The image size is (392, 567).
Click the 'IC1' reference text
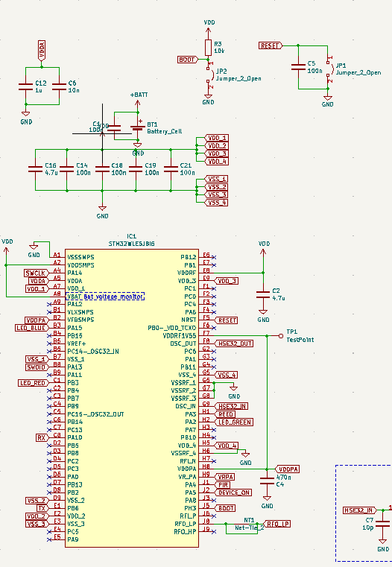132,236
